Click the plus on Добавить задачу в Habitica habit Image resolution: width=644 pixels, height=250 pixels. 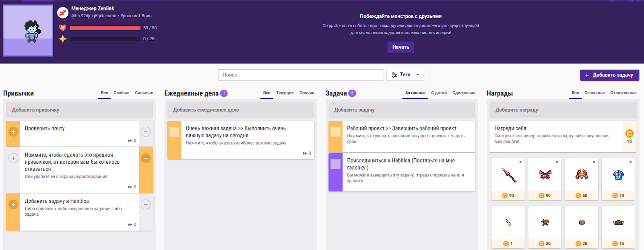coord(13,205)
